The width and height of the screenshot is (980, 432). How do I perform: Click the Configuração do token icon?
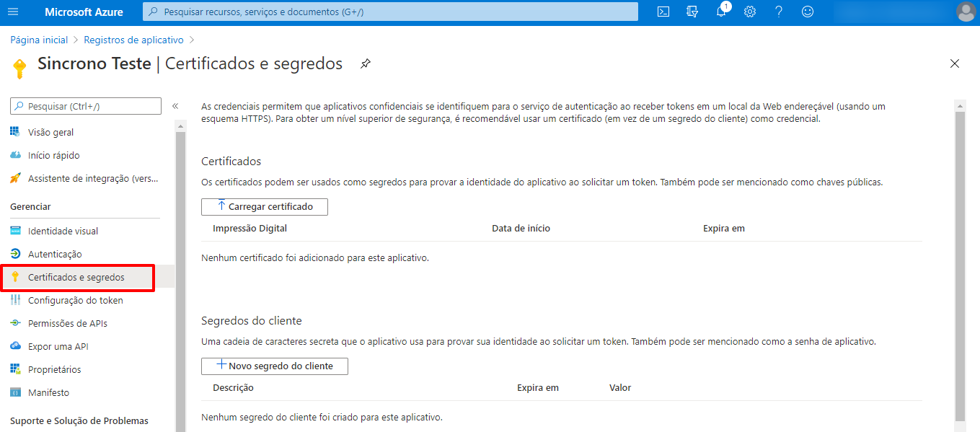coord(14,300)
